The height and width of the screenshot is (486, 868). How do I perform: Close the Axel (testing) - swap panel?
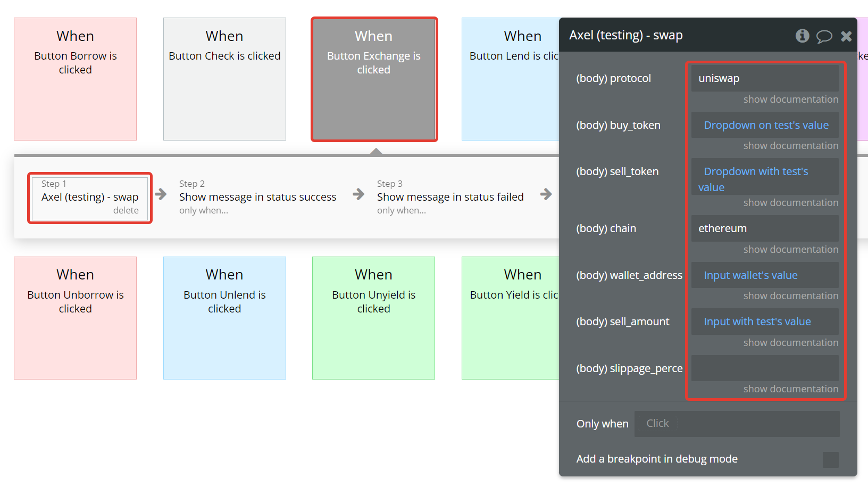(846, 36)
